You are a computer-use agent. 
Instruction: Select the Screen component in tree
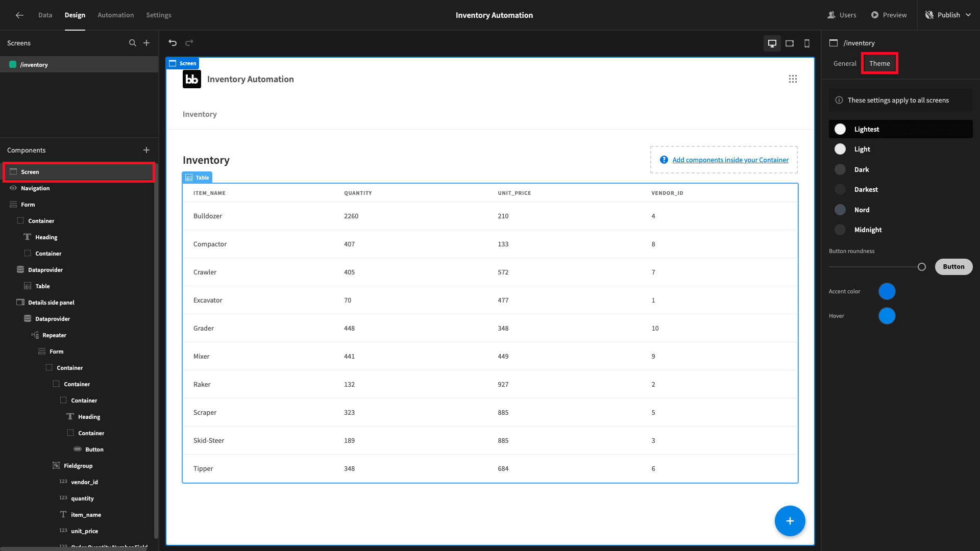pos(79,172)
